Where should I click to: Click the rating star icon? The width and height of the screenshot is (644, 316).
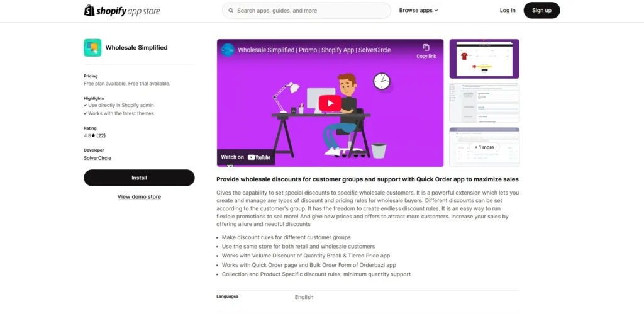click(x=93, y=135)
